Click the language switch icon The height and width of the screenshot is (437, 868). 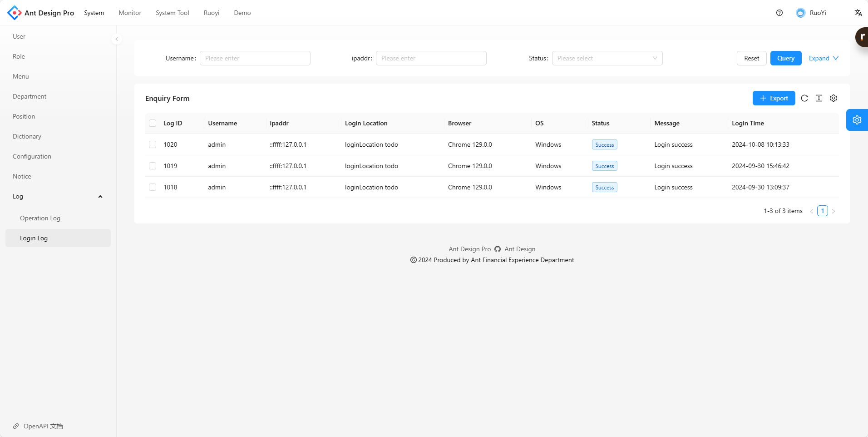858,13
